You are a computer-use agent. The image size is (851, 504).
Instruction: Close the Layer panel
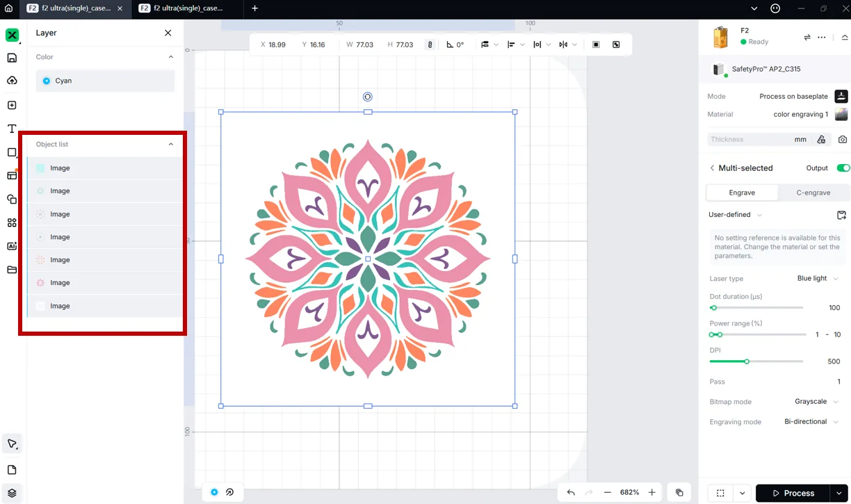168,33
